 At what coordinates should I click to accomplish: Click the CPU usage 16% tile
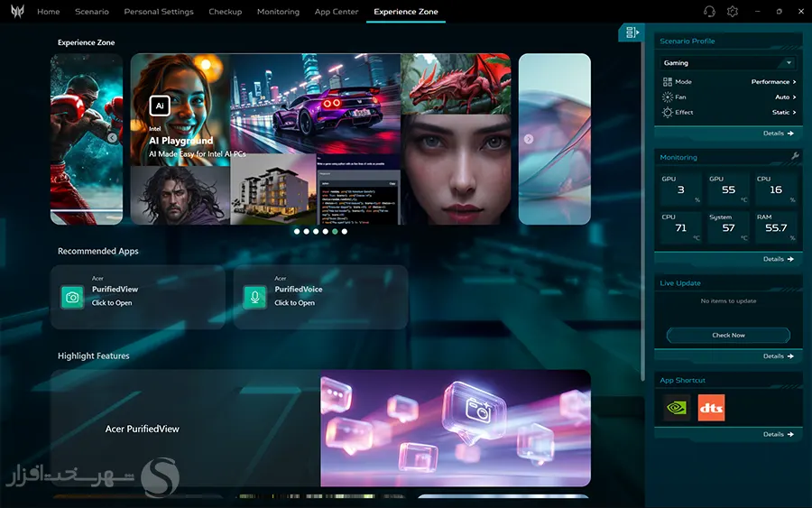tap(776, 189)
